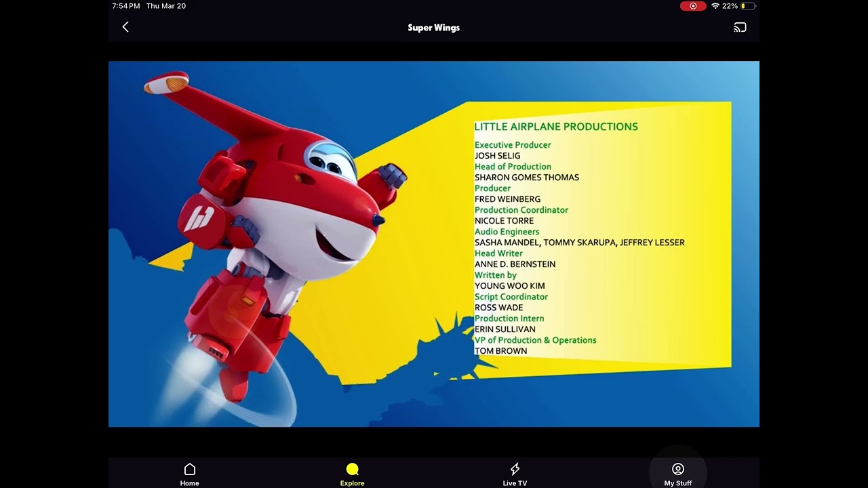Tap the name ERIN SULLIVAN
This screenshot has height=488, width=868.
click(x=505, y=329)
